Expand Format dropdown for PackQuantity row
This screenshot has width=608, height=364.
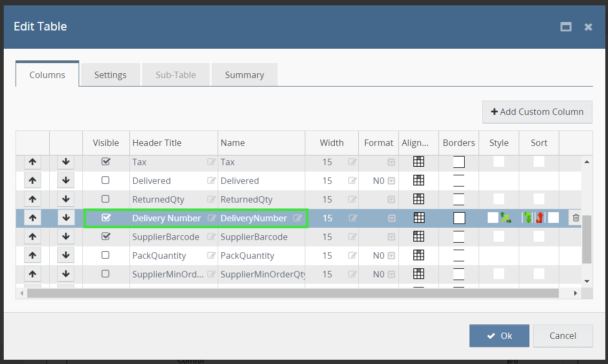[x=391, y=255]
